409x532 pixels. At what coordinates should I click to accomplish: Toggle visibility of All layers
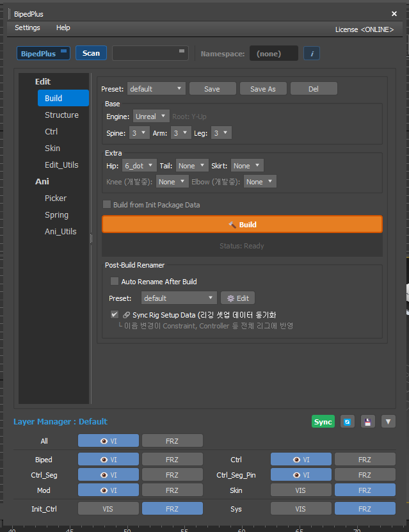pos(108,441)
